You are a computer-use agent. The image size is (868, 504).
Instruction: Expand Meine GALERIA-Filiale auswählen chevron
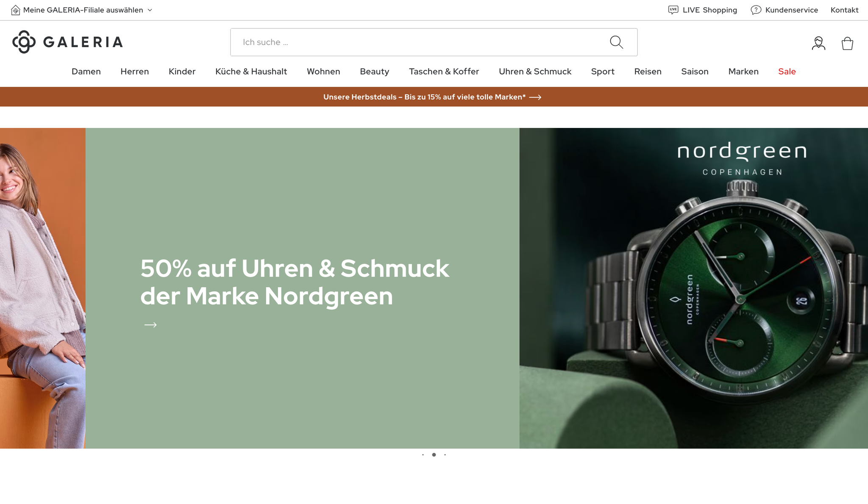pos(150,10)
